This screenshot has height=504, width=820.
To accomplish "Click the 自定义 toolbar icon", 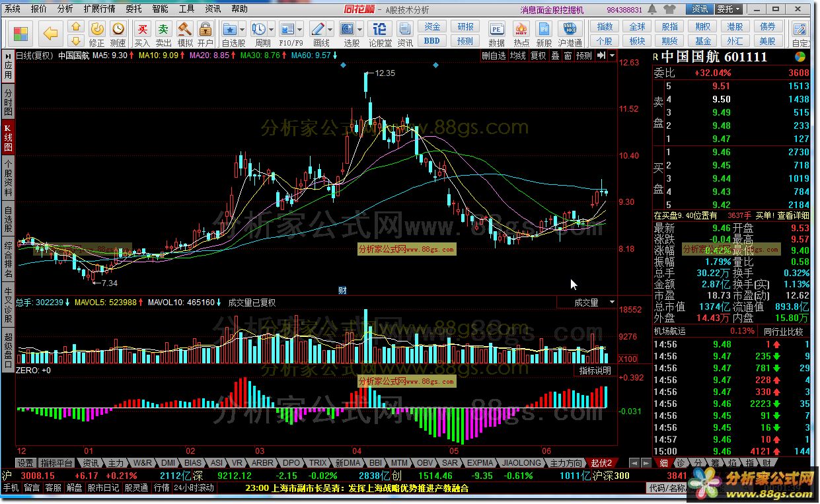I will 801,33.
